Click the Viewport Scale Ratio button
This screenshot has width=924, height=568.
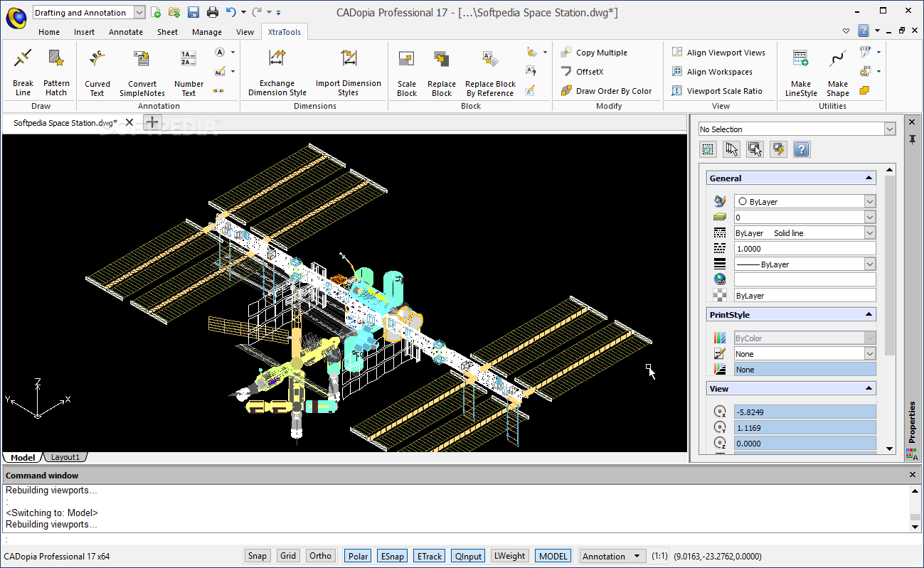pyautogui.click(x=724, y=91)
